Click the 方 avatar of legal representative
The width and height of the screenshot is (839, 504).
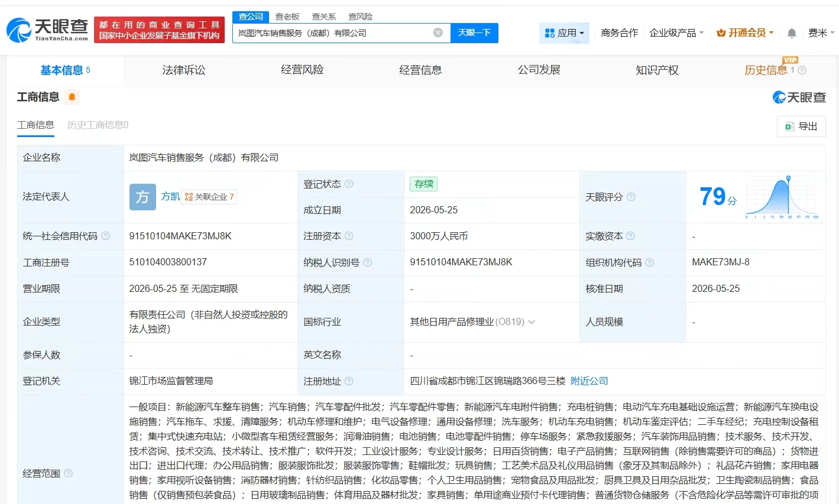[x=142, y=197]
